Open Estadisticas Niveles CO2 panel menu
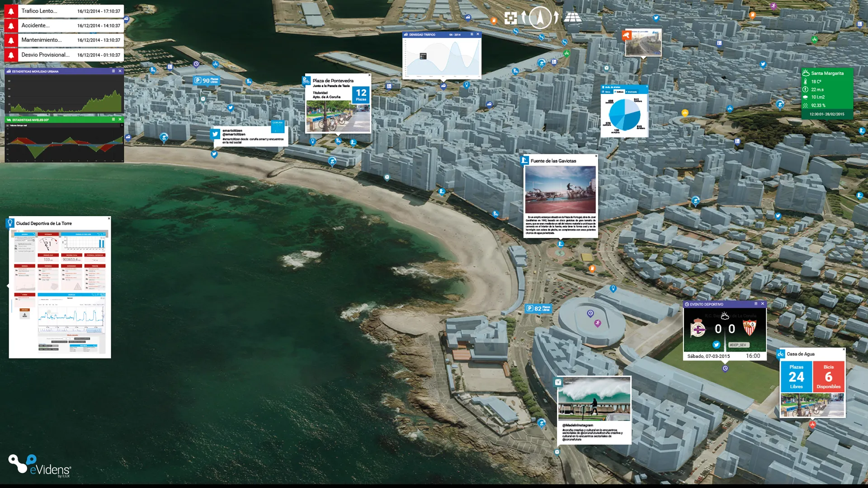Image resolution: width=868 pixels, height=488 pixels. pyautogui.click(x=113, y=119)
